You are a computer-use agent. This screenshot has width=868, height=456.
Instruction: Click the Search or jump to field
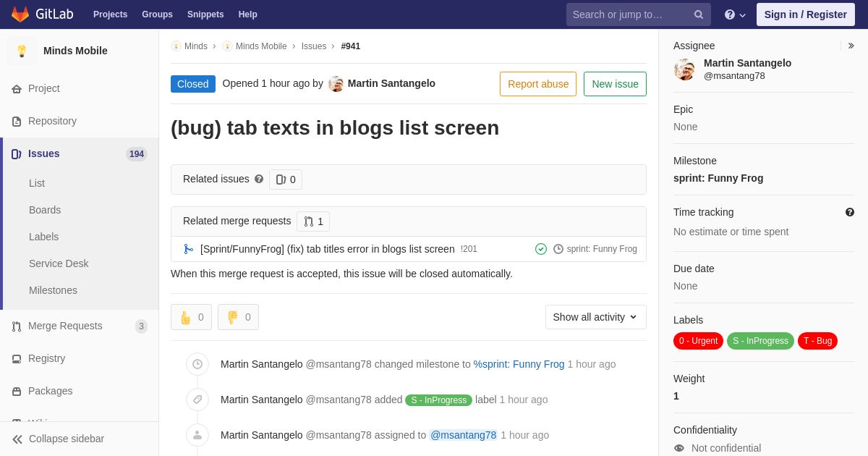(x=629, y=14)
